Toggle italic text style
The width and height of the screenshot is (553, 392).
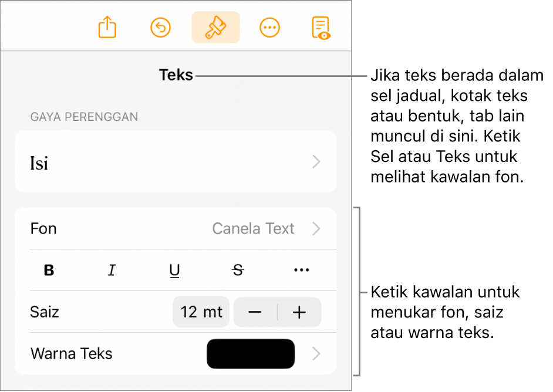pos(112,270)
